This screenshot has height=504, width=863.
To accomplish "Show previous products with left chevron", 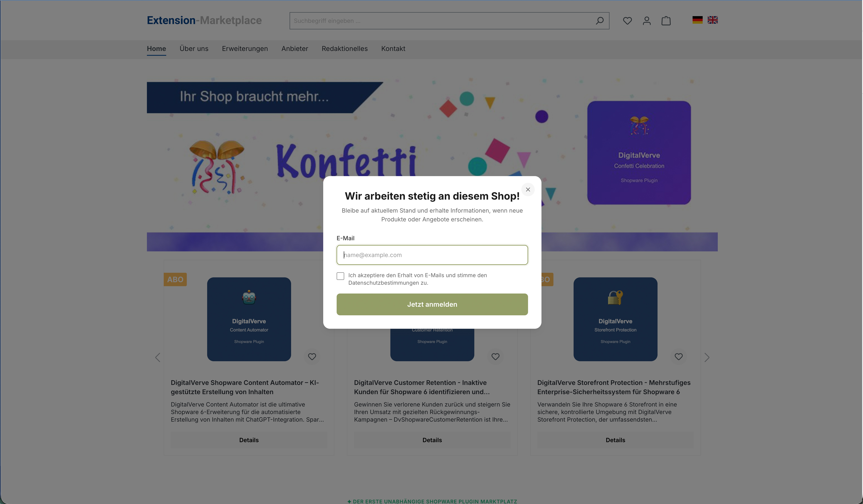I will 158,357.
